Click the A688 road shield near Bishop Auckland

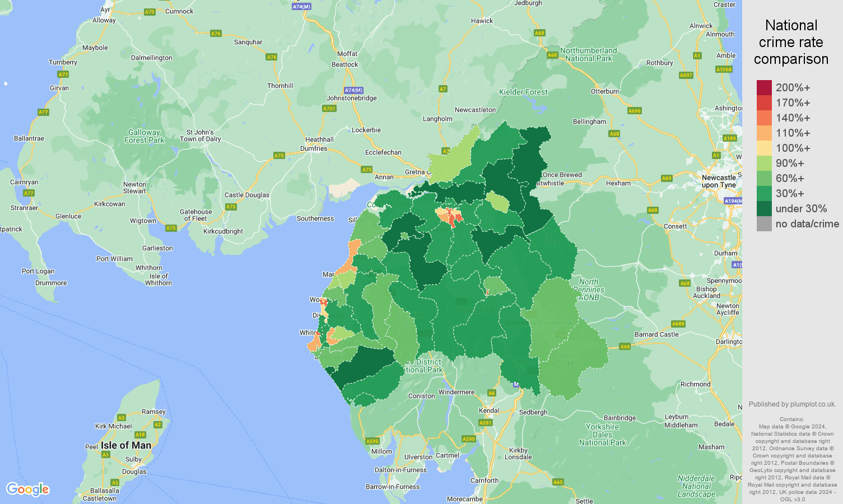coord(678,324)
